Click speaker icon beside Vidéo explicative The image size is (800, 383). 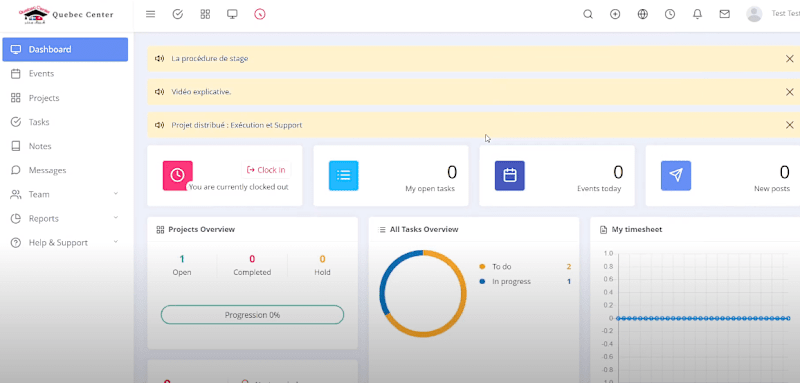point(159,92)
